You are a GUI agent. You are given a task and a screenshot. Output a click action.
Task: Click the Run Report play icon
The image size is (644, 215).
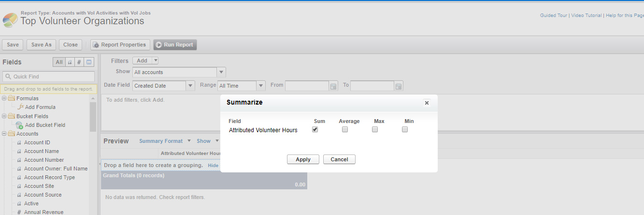(158, 45)
